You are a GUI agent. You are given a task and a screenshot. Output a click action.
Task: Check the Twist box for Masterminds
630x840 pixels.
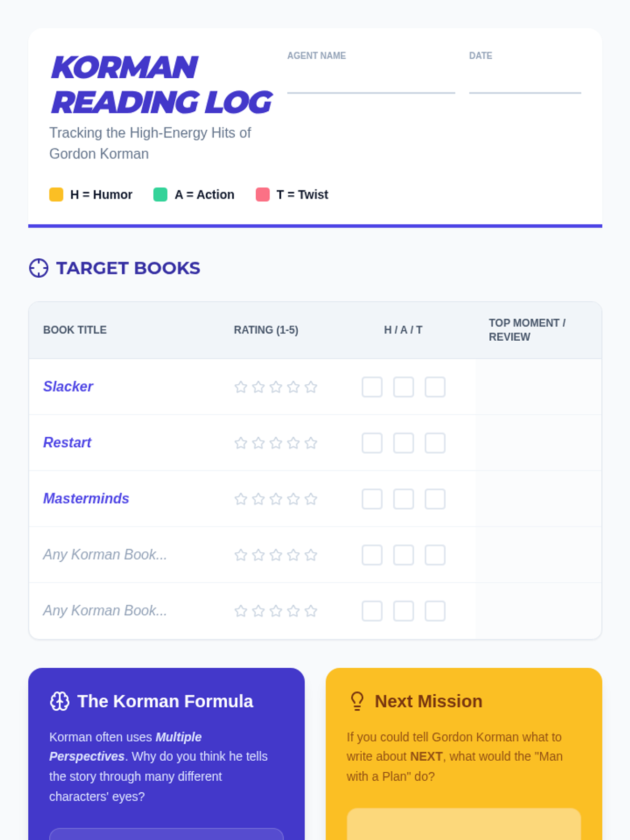point(435,499)
